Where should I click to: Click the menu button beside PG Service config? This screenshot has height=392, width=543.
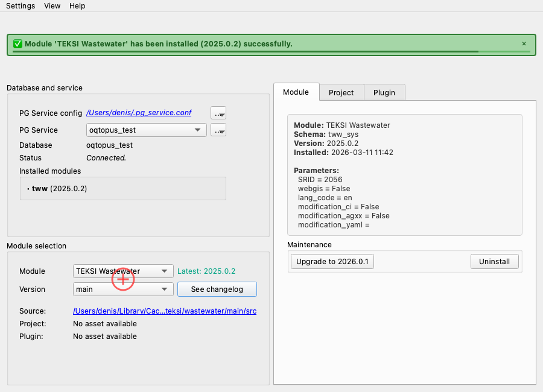click(x=218, y=113)
